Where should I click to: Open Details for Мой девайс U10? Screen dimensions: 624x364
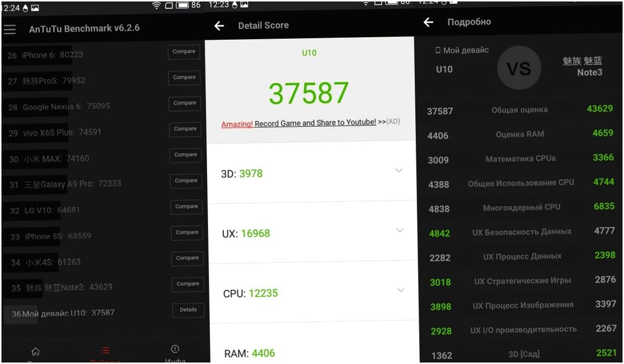click(188, 310)
